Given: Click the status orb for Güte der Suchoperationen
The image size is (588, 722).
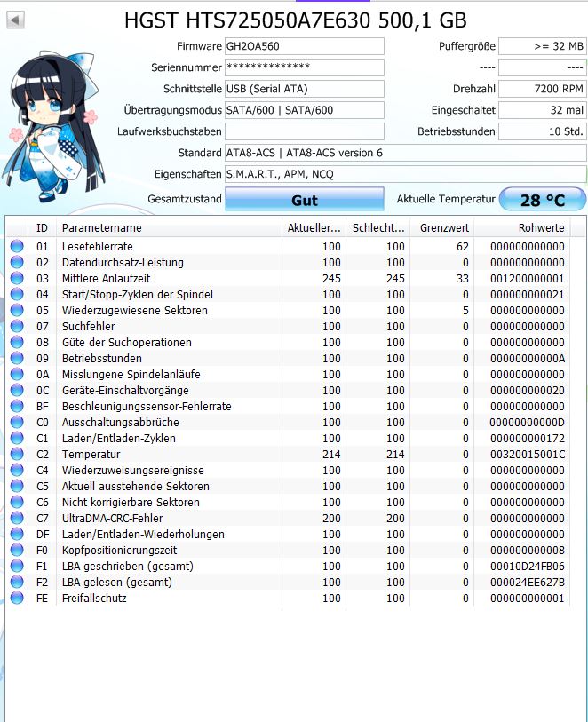Looking at the screenshot, I should (x=17, y=342).
